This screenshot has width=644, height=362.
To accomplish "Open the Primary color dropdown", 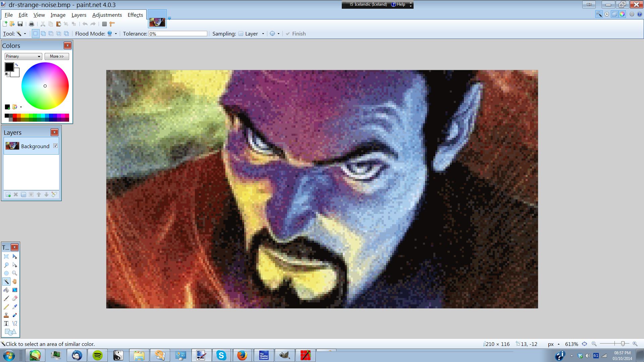I will pyautogui.click(x=23, y=56).
